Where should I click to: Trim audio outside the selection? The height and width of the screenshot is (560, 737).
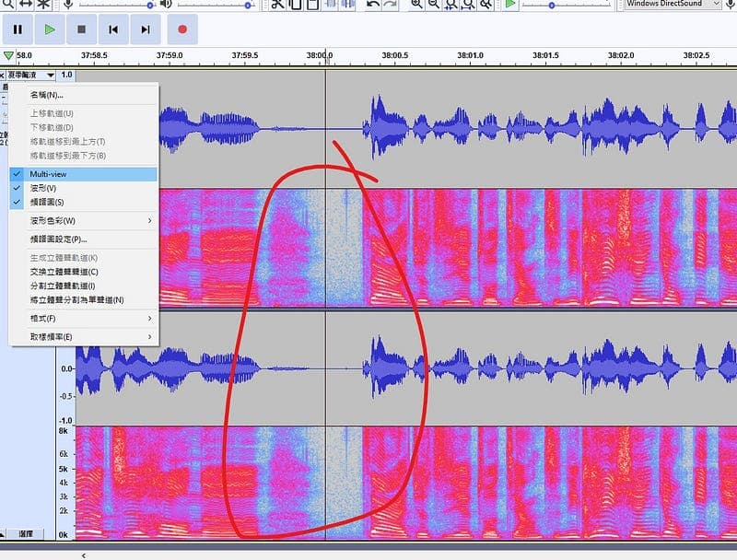tap(330, 5)
